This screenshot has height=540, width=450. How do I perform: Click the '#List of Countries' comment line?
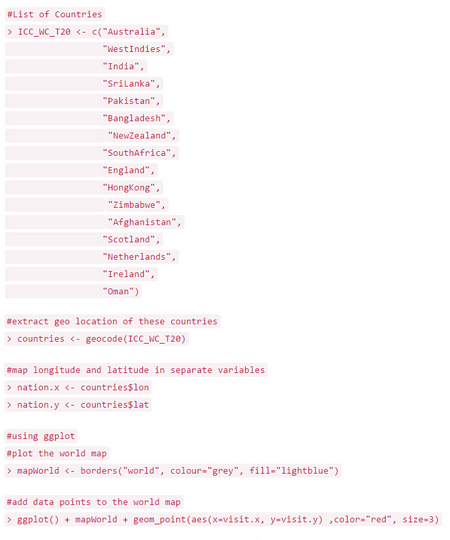tap(55, 14)
